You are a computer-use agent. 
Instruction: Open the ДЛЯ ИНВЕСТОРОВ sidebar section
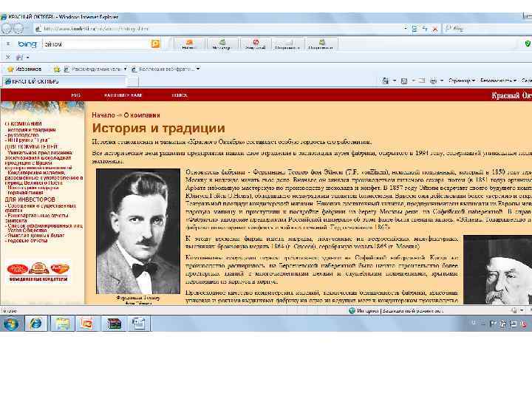coord(30,199)
